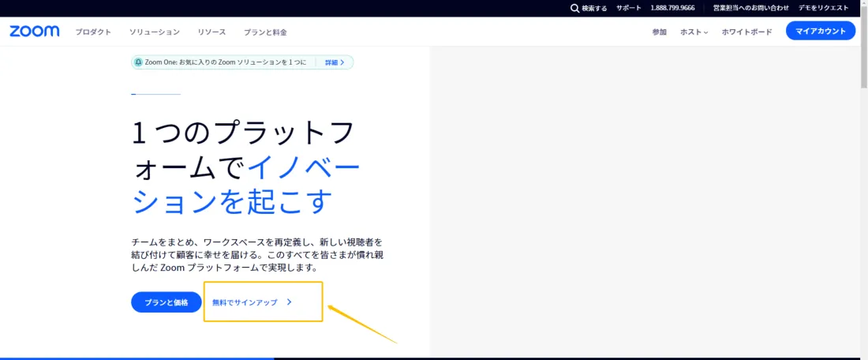The image size is (868, 360).
Task: Click the phone number 1.888.799.9666
Action: pos(672,8)
